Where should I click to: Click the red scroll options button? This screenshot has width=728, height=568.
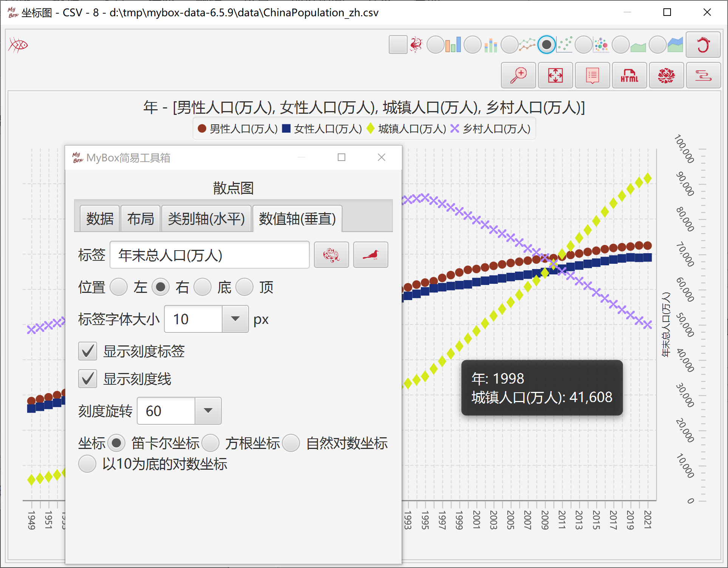[x=703, y=75]
